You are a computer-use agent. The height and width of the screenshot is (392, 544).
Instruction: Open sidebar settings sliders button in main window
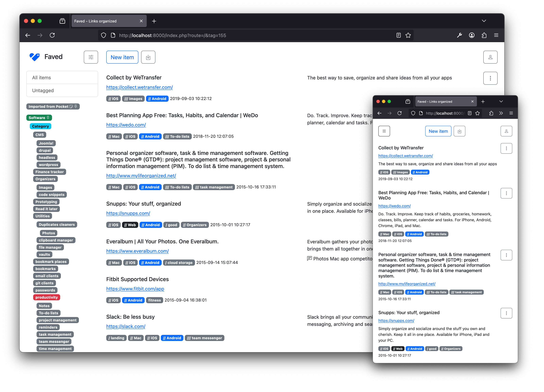[91, 57]
